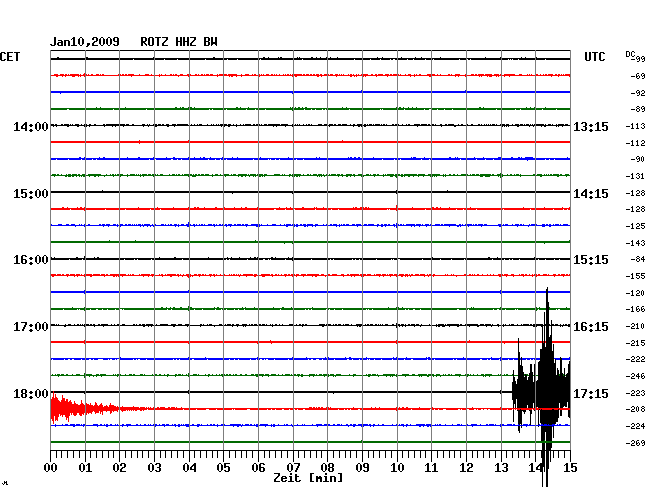Click the 15:00 CET time label

pyautogui.click(x=31, y=194)
